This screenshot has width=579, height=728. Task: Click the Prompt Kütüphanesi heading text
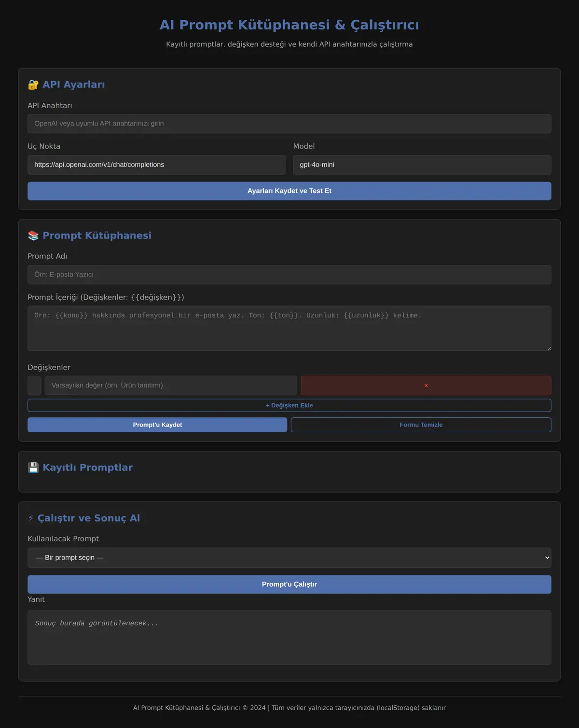coord(97,235)
